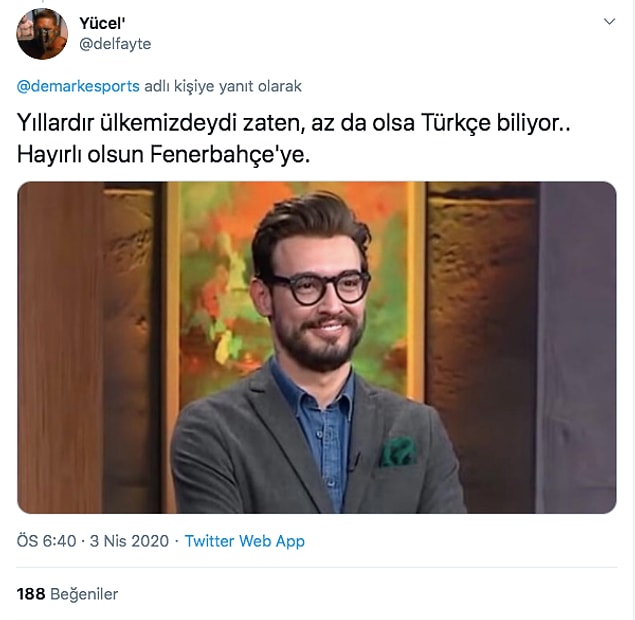Viewport: 635px width, 620px height.
Task: Open the @delfayte handle link
Action: pyautogui.click(x=115, y=44)
